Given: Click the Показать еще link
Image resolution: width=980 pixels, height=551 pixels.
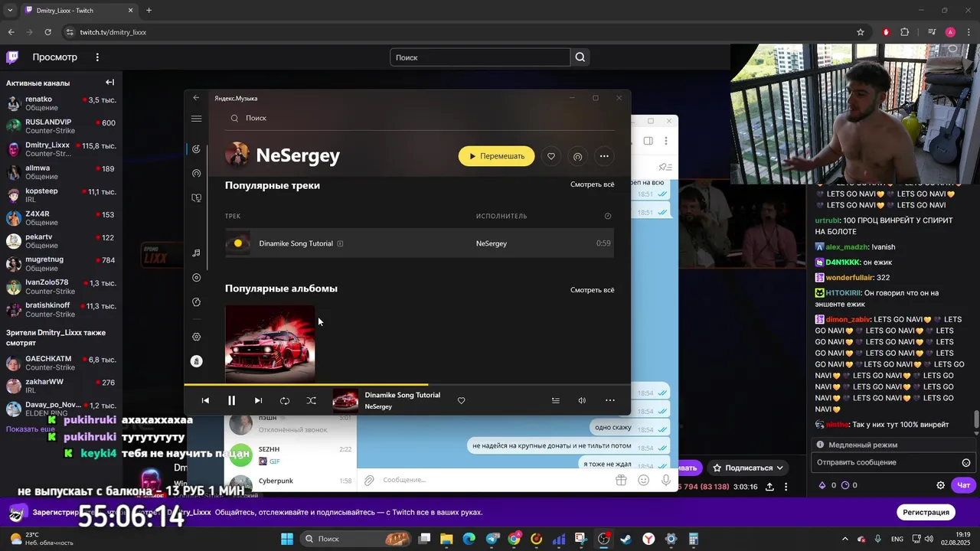Looking at the screenshot, I should click(31, 429).
